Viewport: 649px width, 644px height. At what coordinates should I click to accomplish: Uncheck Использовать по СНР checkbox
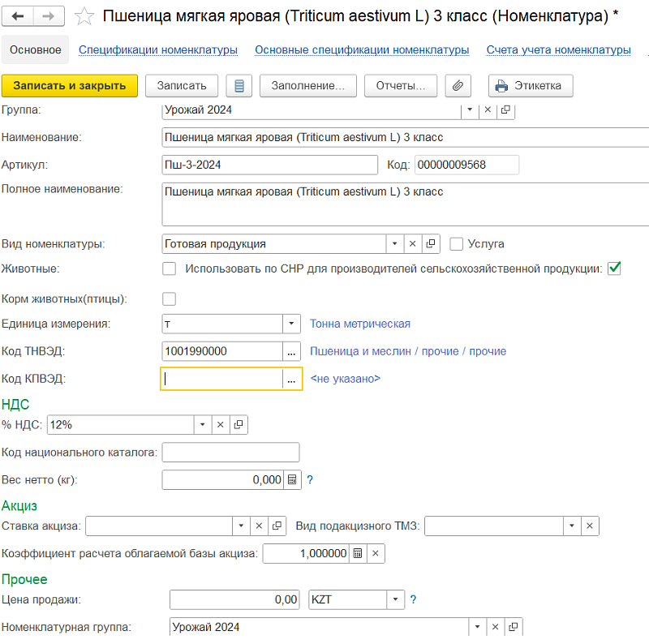614,268
